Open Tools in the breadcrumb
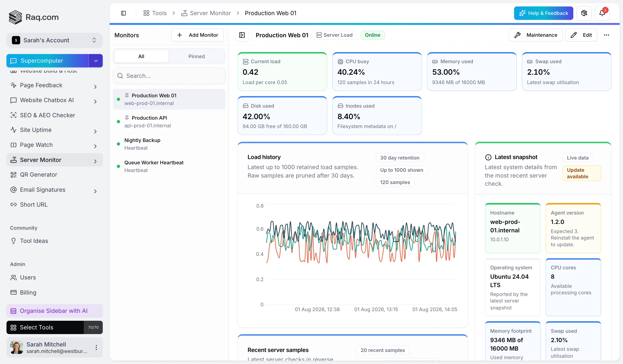This screenshot has height=364, width=623. [x=155, y=13]
